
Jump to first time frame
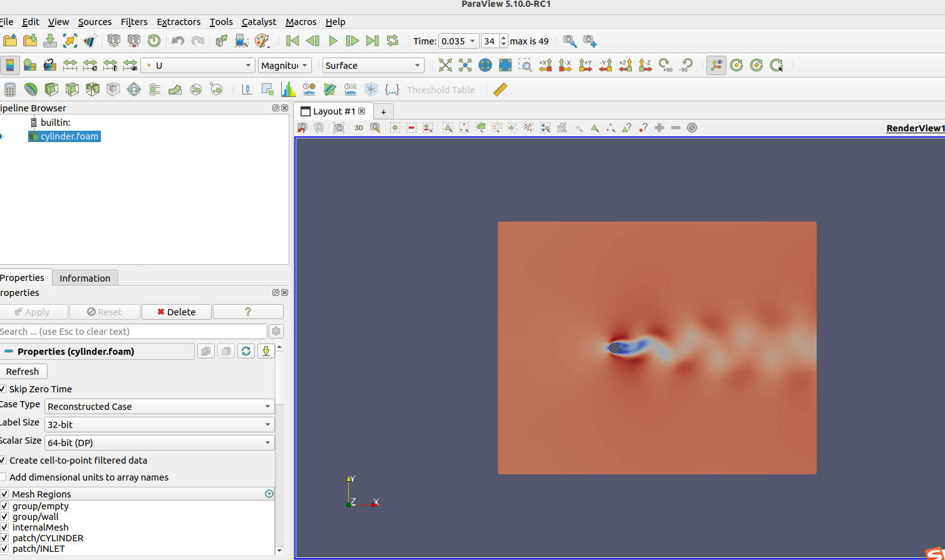(x=292, y=41)
